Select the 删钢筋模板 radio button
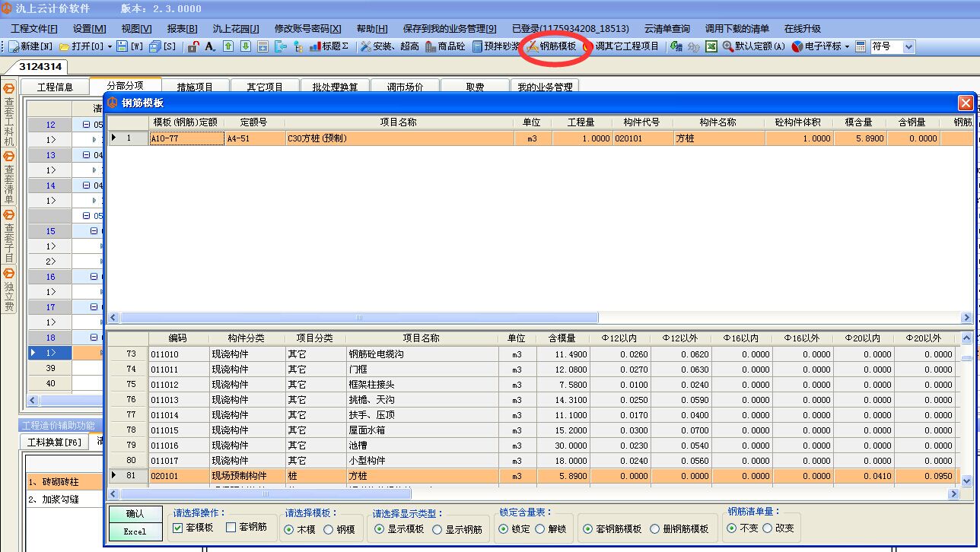This screenshot has height=552, width=980. click(654, 528)
